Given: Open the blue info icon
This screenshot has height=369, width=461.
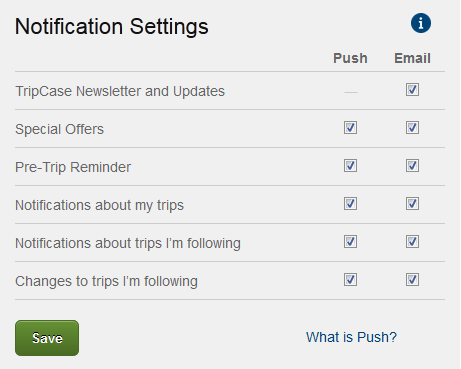Looking at the screenshot, I should (421, 23).
